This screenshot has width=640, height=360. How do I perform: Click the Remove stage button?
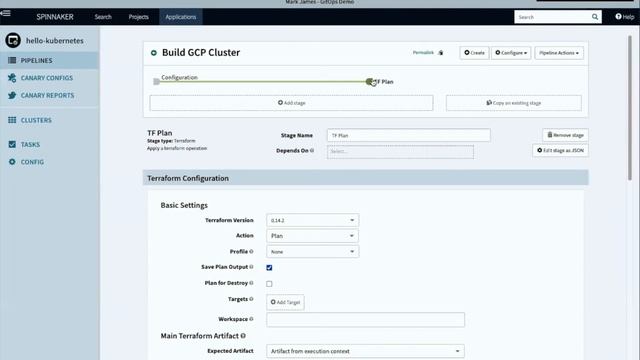point(565,135)
